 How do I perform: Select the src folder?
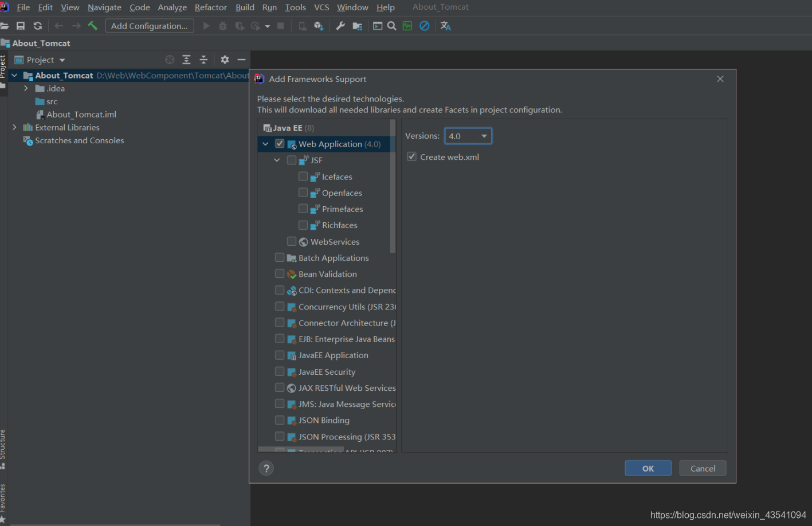52,101
